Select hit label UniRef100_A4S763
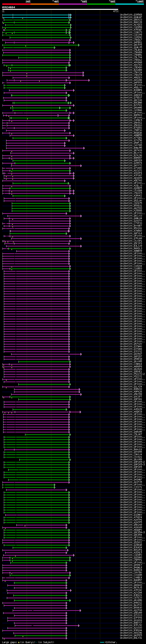Screen dimensions: 146x644 [x=131, y=65]
